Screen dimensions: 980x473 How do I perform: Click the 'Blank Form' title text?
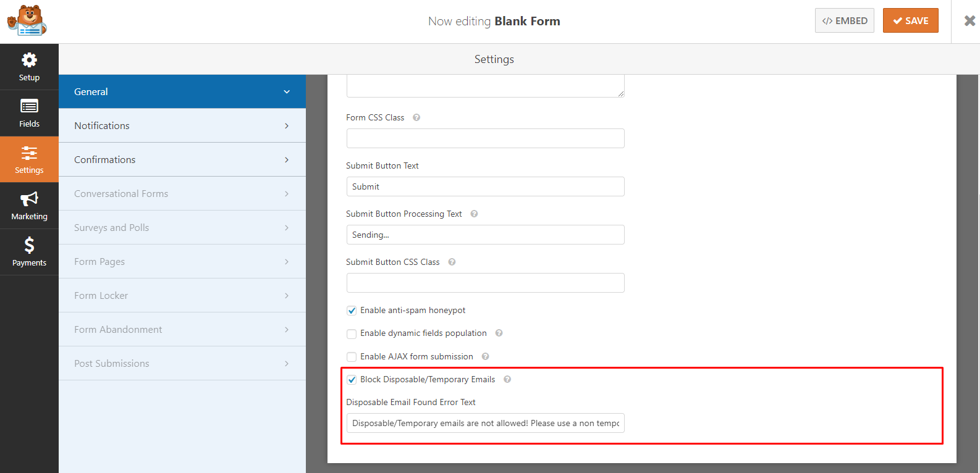pos(527,21)
